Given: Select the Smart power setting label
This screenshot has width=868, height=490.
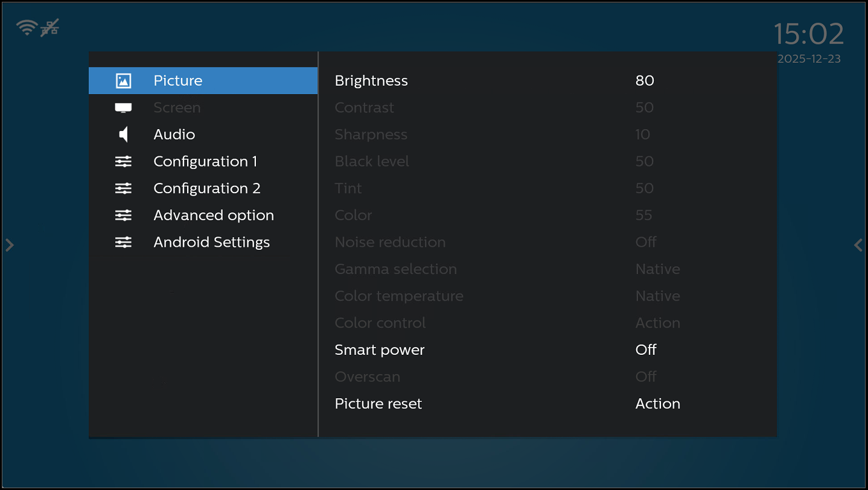Looking at the screenshot, I should (x=380, y=350).
